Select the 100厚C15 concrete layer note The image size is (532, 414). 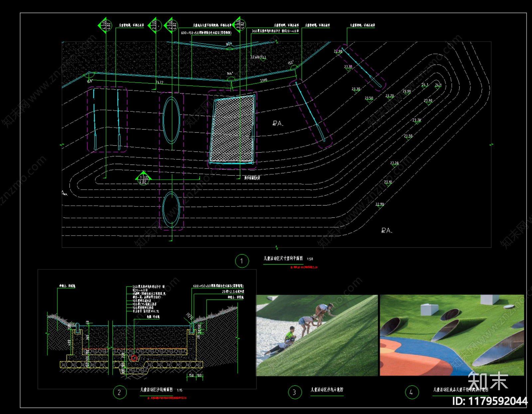pyautogui.click(x=144, y=304)
